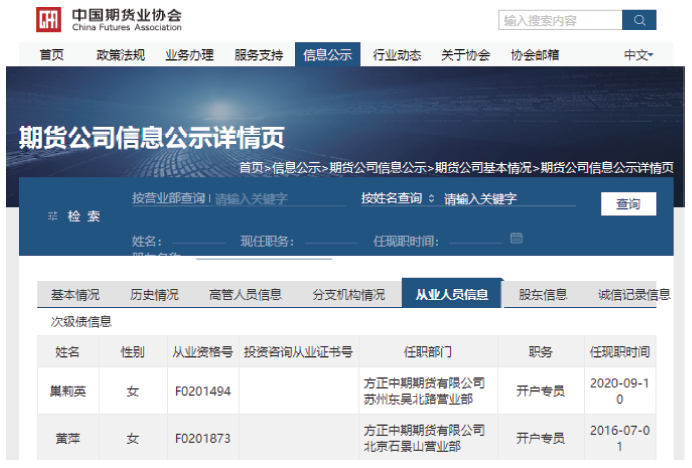Click the 任现职时间 column header

pos(620,352)
